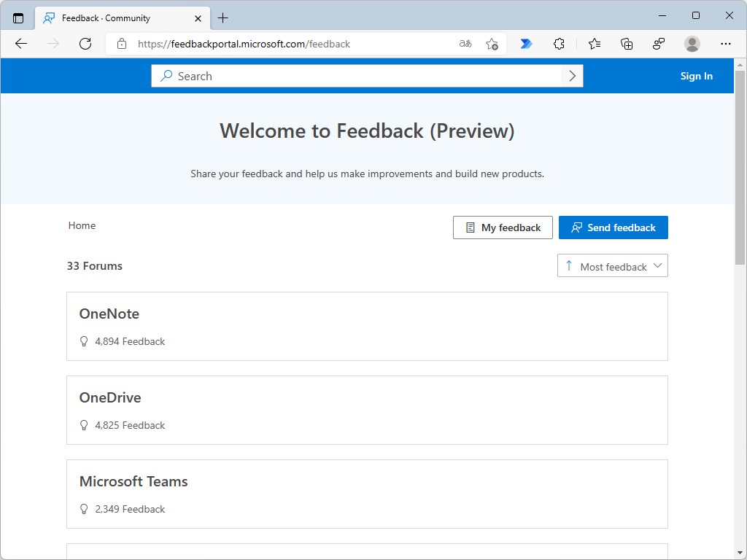Image resolution: width=747 pixels, height=560 pixels.
Task: Open the Home navigation link
Action: [x=82, y=225]
